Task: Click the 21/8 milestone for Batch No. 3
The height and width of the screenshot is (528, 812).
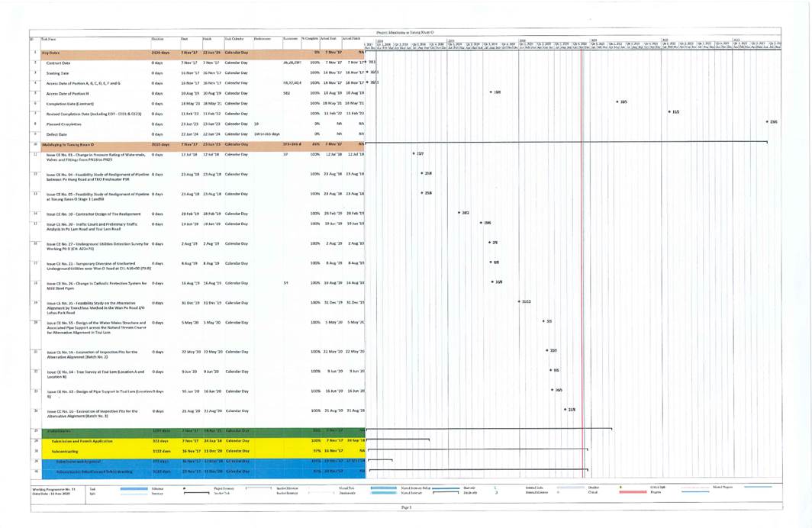Action: point(565,410)
